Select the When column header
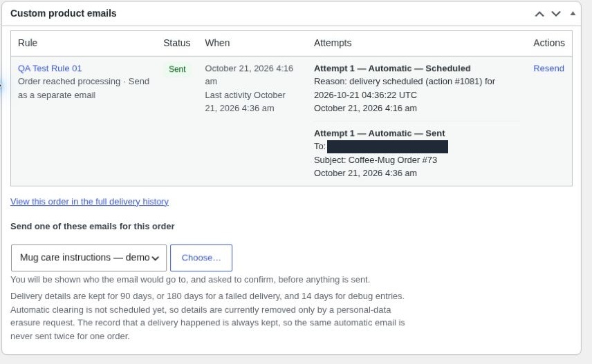 tap(217, 43)
